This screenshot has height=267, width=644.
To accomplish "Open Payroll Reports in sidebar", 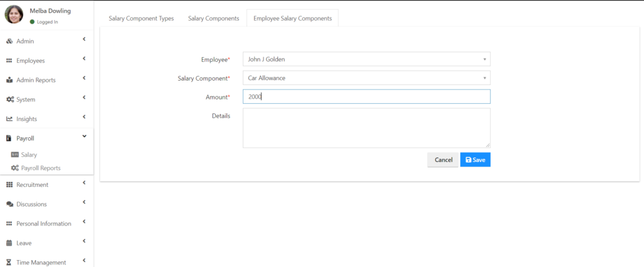I will [x=40, y=168].
